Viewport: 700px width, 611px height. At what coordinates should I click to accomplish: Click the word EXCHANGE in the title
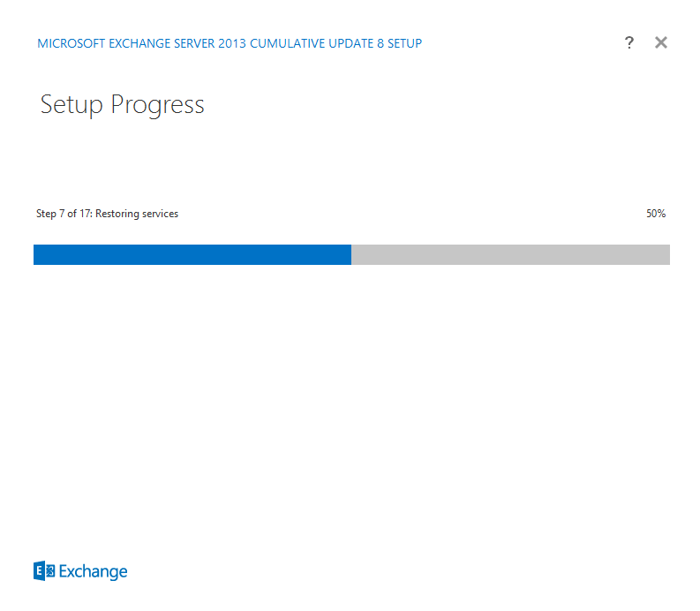[139, 43]
